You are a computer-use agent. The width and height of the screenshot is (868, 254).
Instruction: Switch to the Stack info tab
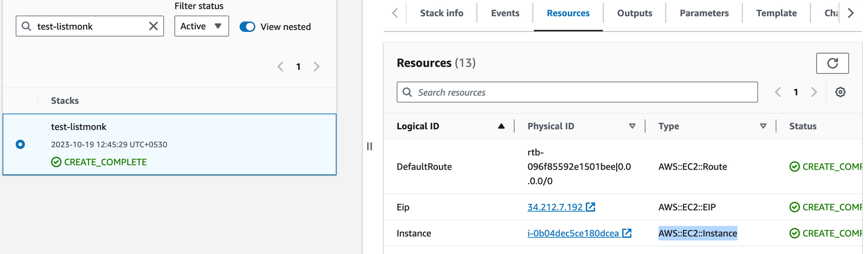(x=442, y=13)
